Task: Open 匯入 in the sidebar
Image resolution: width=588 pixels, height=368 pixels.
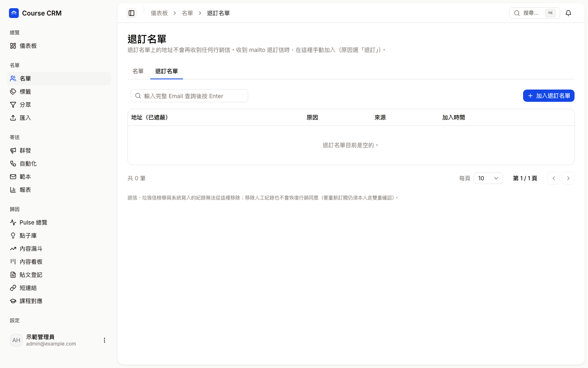Action: (x=59, y=118)
